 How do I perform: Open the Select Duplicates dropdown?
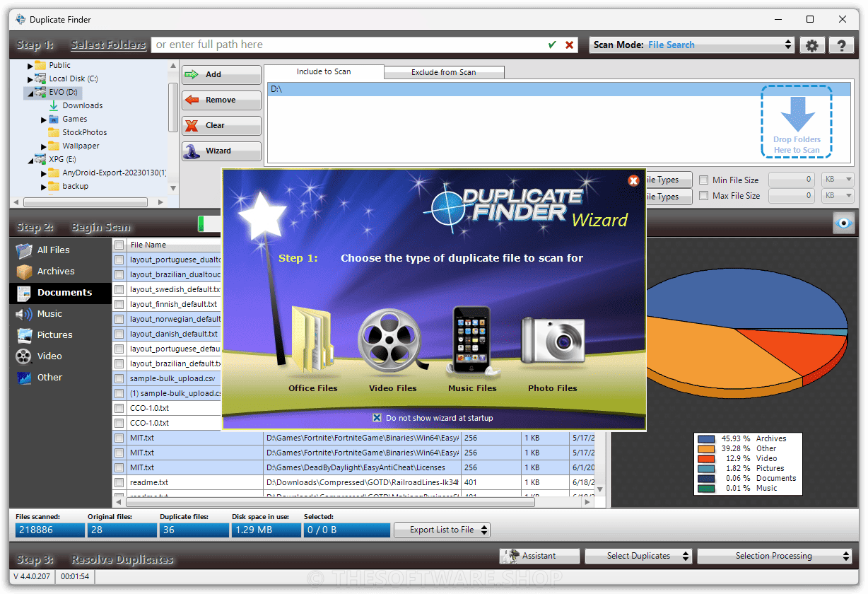638,556
